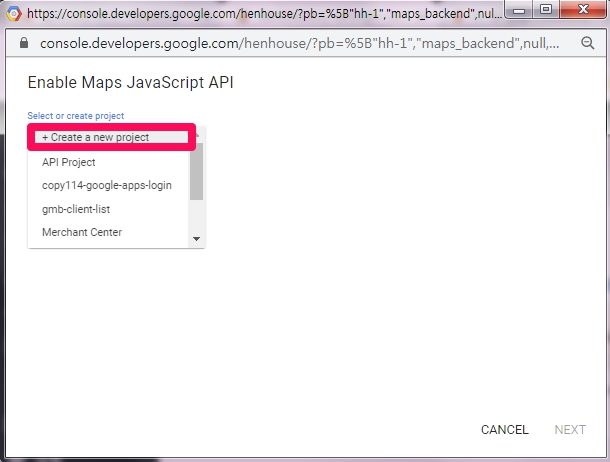
Task: Click the address bar URL field
Action: click(300, 43)
